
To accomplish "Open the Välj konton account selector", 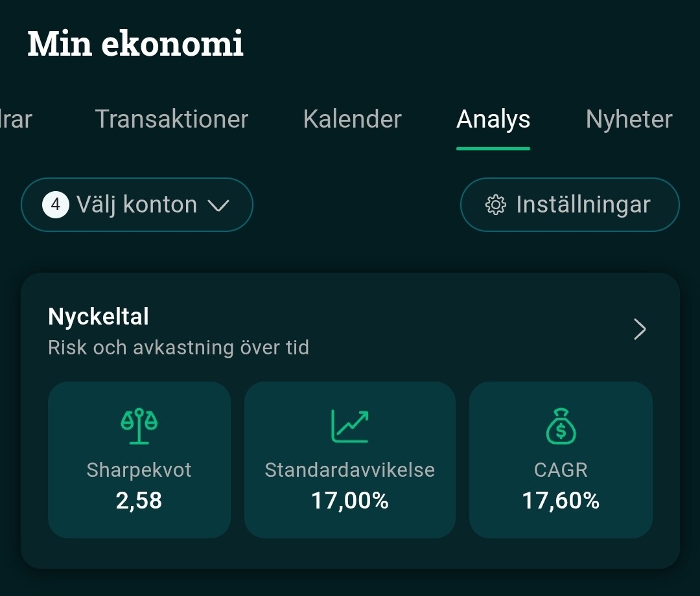I will click(137, 205).
